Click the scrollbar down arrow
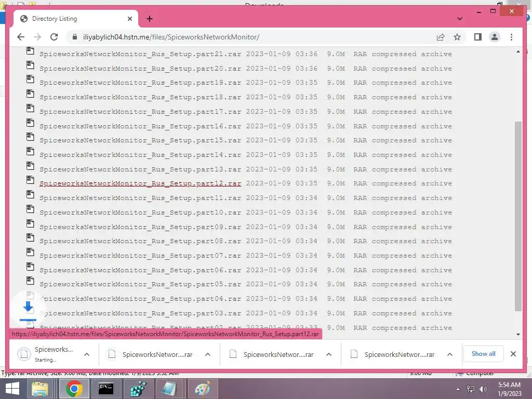 (518, 335)
